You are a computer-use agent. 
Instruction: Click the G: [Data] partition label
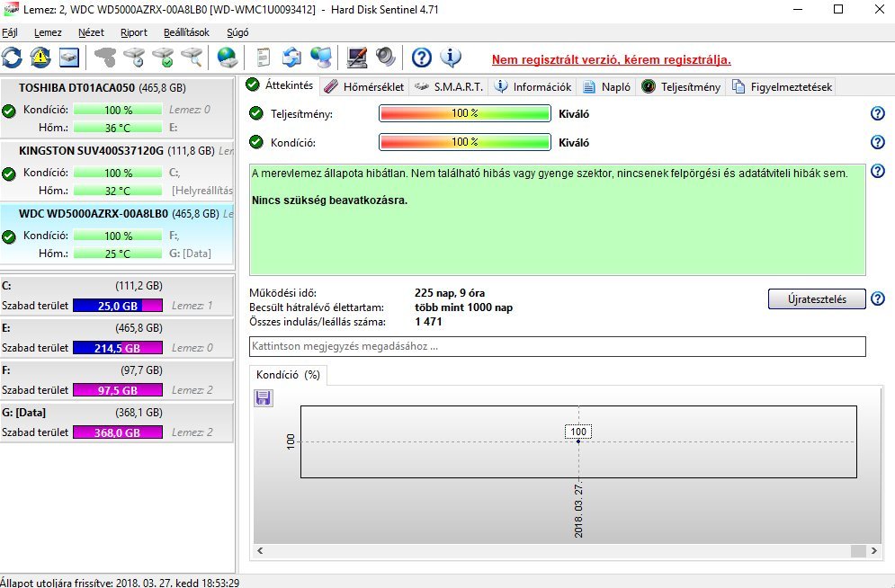(24, 412)
